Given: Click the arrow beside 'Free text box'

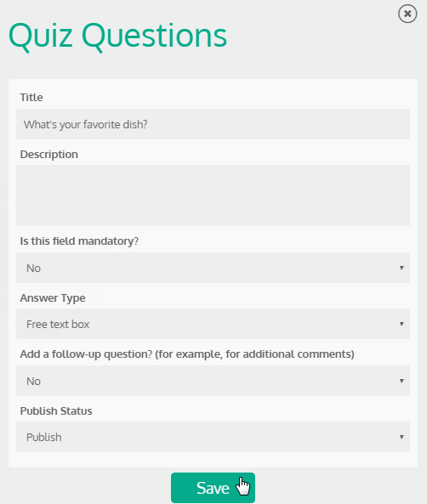Looking at the screenshot, I should point(401,324).
